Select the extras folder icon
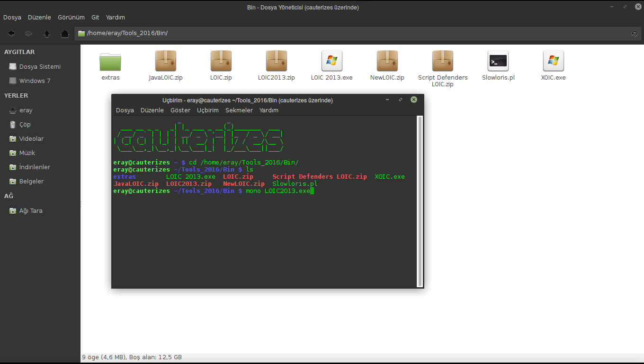644x364 pixels. pos(110,62)
